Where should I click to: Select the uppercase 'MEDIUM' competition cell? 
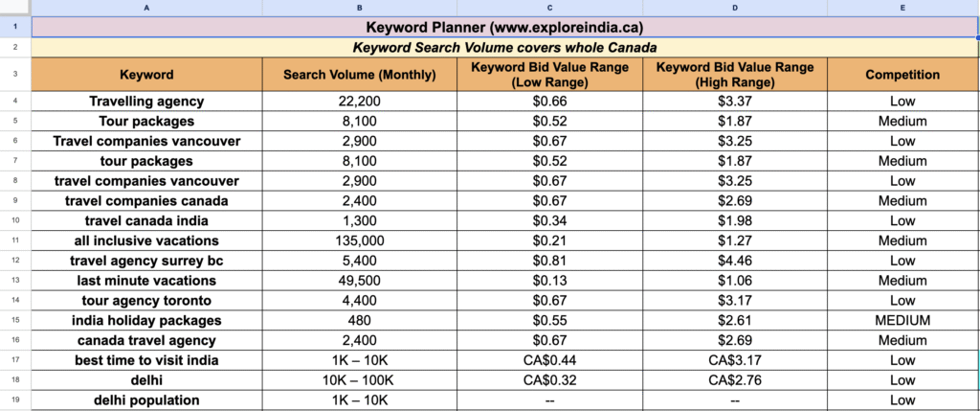(902, 320)
